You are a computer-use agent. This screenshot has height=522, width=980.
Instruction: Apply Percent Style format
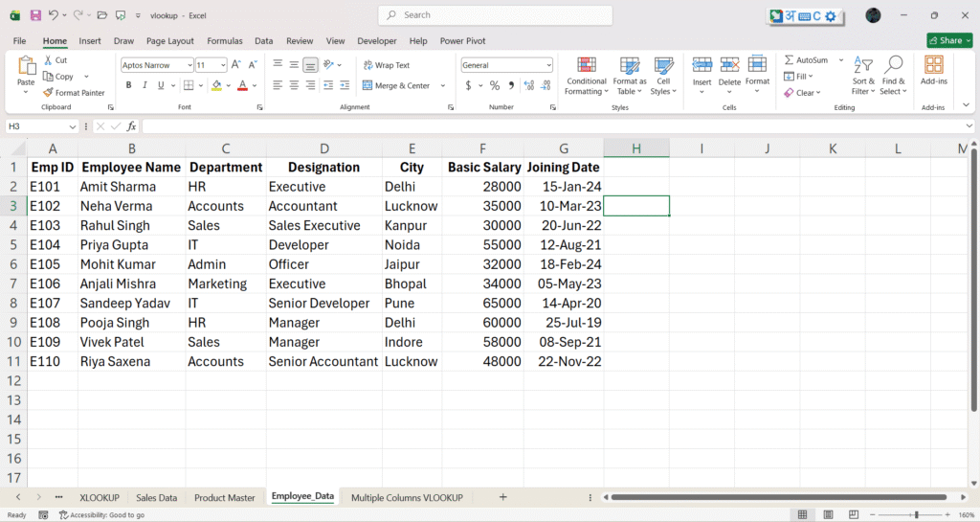pos(495,85)
